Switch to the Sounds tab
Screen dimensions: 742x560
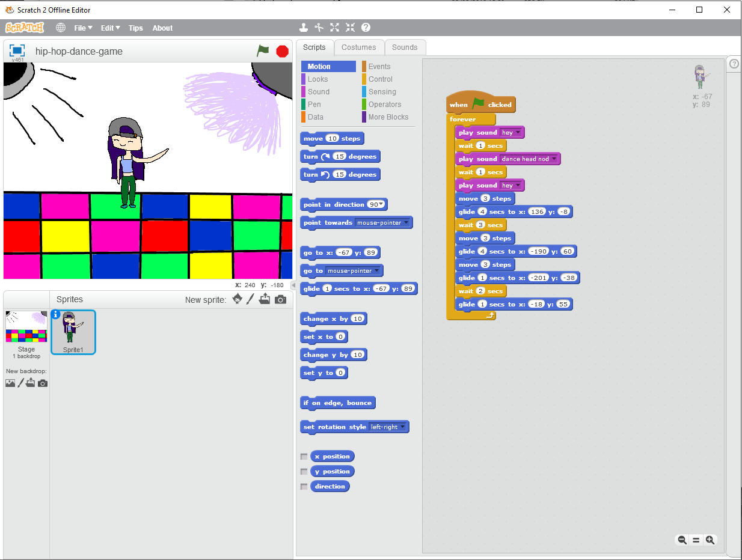tap(405, 47)
